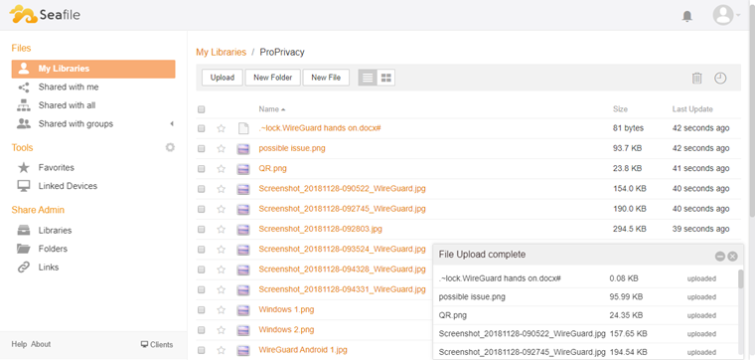Open Shared with all
This screenshot has height=360, width=755.
pyautogui.click(x=67, y=105)
